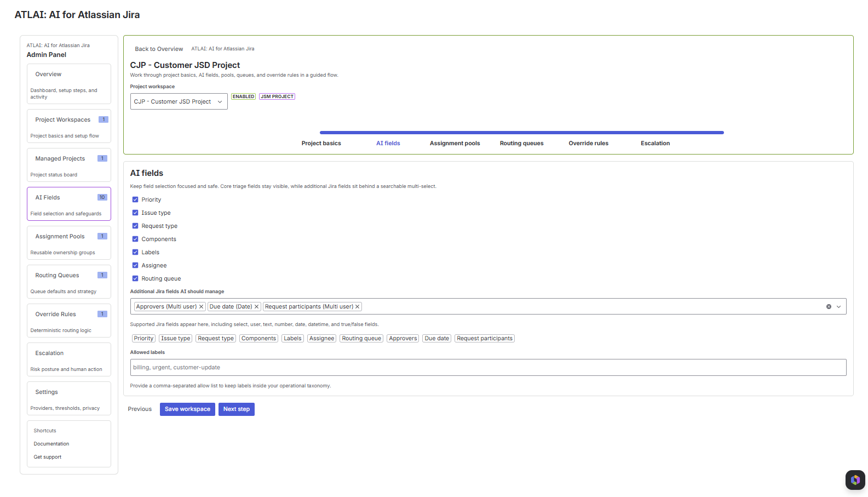This screenshot has width=868, height=497.
Task: Open Settings in the sidebar
Action: 69,398
